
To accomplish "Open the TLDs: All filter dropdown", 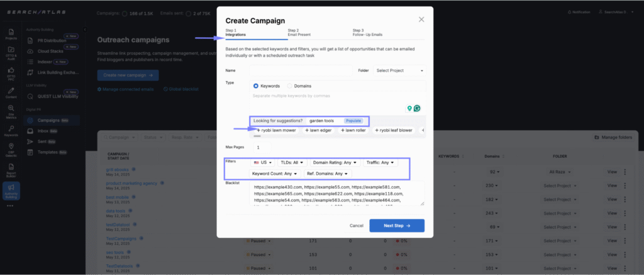I will (293, 163).
